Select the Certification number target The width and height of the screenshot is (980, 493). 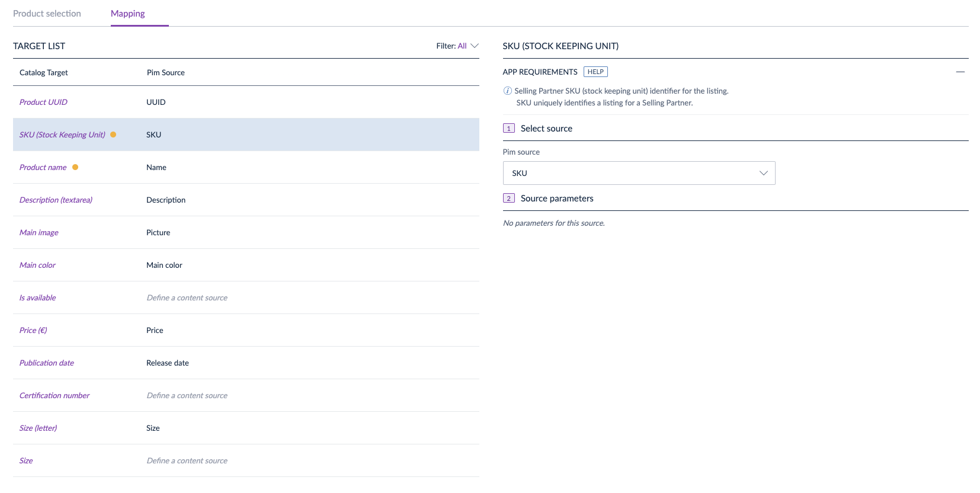pyautogui.click(x=55, y=395)
